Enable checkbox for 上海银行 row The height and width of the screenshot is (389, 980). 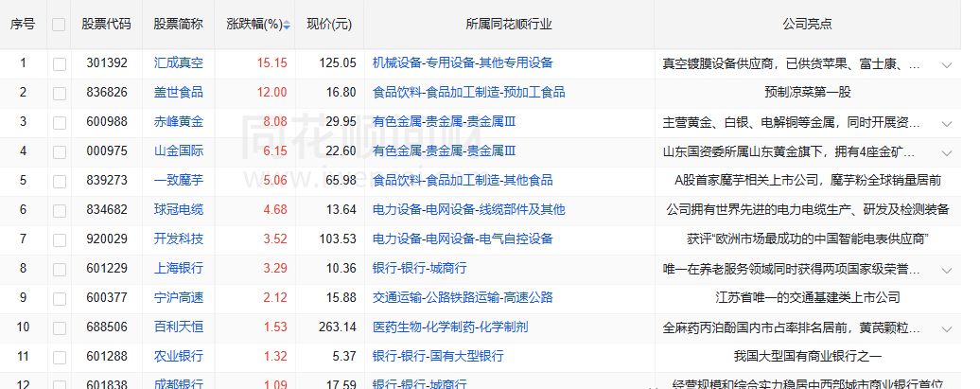point(60,270)
